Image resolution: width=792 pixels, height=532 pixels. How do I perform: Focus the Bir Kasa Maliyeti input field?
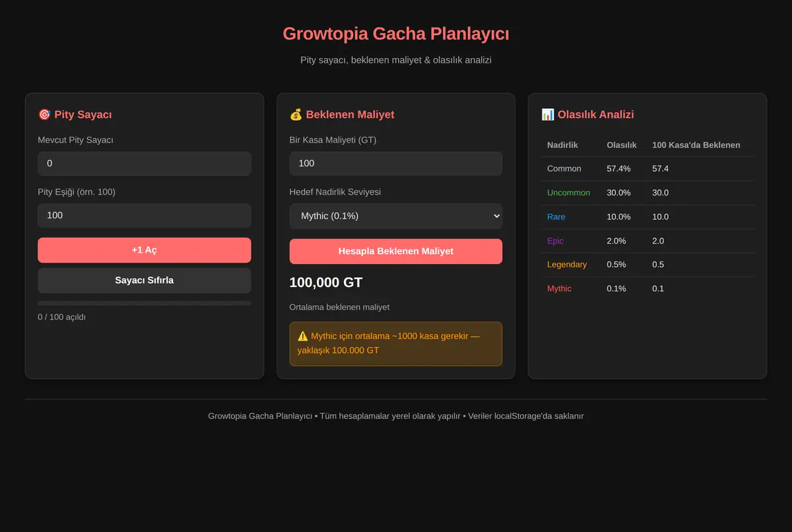point(396,164)
